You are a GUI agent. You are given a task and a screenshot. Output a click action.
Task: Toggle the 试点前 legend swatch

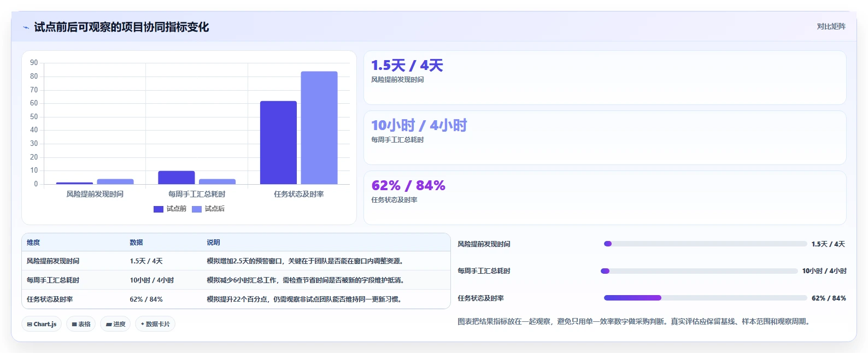[159, 209]
